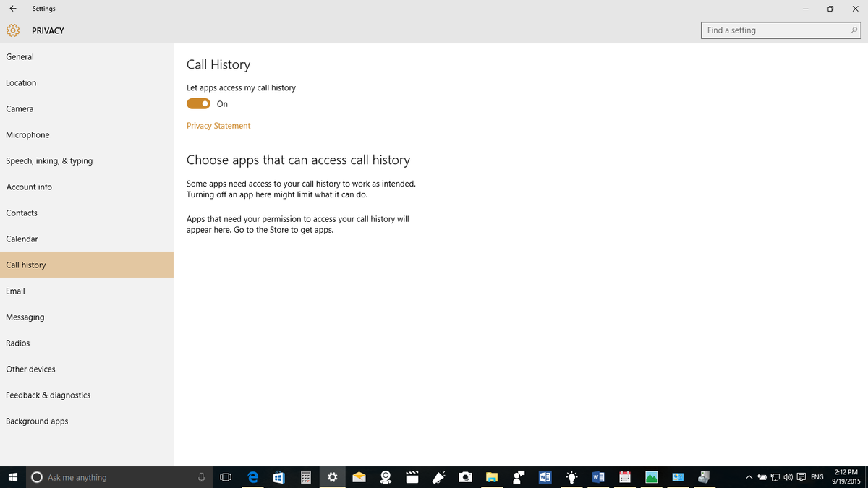The height and width of the screenshot is (488, 868).
Task: Open Background apps privacy settings
Action: [37, 421]
